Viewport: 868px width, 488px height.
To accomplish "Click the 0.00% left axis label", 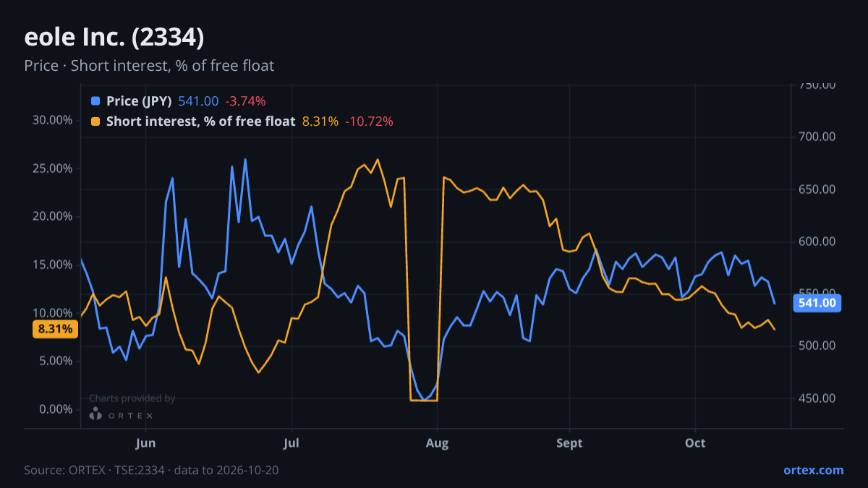I will (x=56, y=409).
